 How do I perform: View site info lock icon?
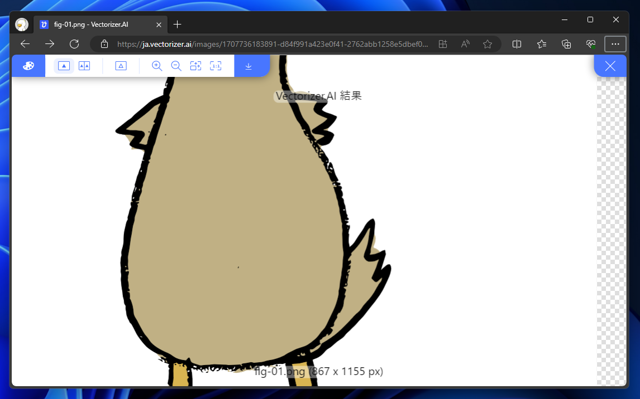tap(104, 44)
